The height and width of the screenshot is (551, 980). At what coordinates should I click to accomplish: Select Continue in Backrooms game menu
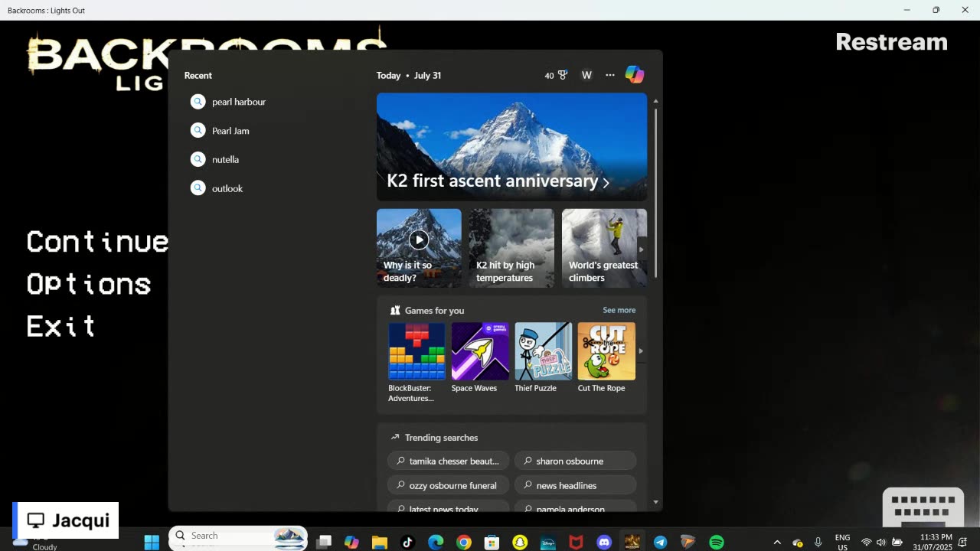[97, 242]
